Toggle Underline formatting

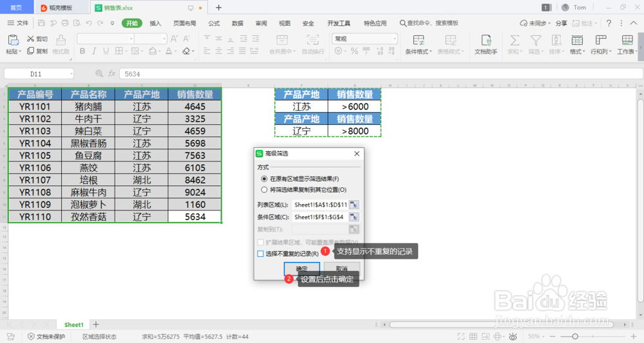106,51
